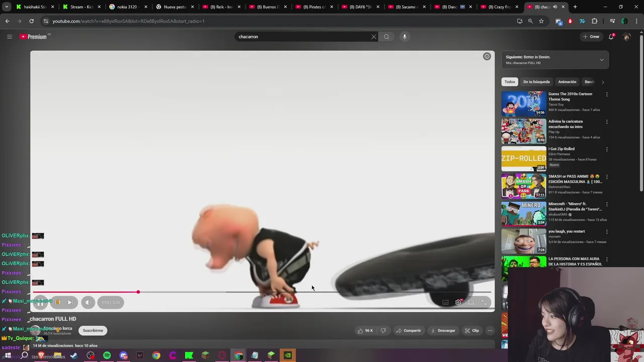
Task: Select the Todos filter chip
Action: 510,81
